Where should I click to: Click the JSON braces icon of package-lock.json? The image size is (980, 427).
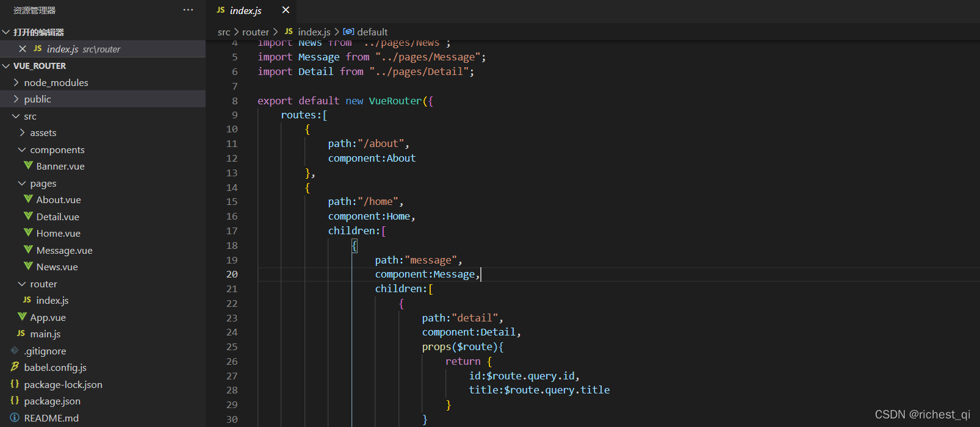point(15,384)
